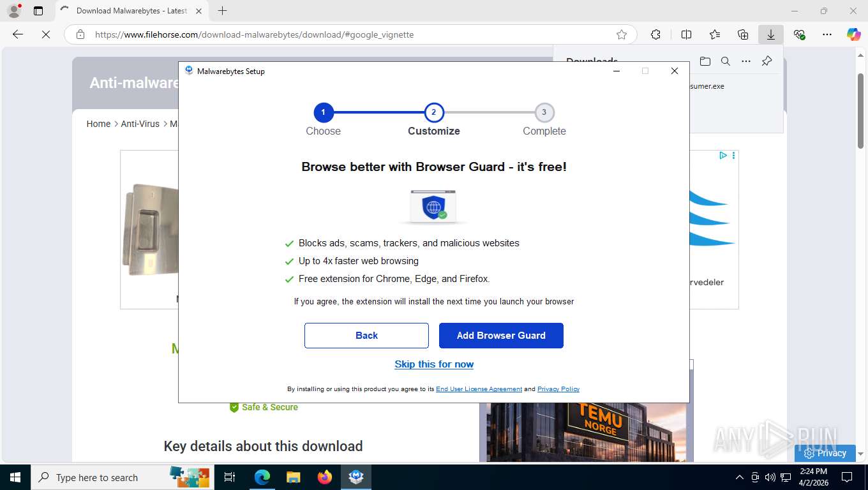Screen dimensions: 868x490
Task: Click the Add Browser Guard button
Action: (x=501, y=336)
